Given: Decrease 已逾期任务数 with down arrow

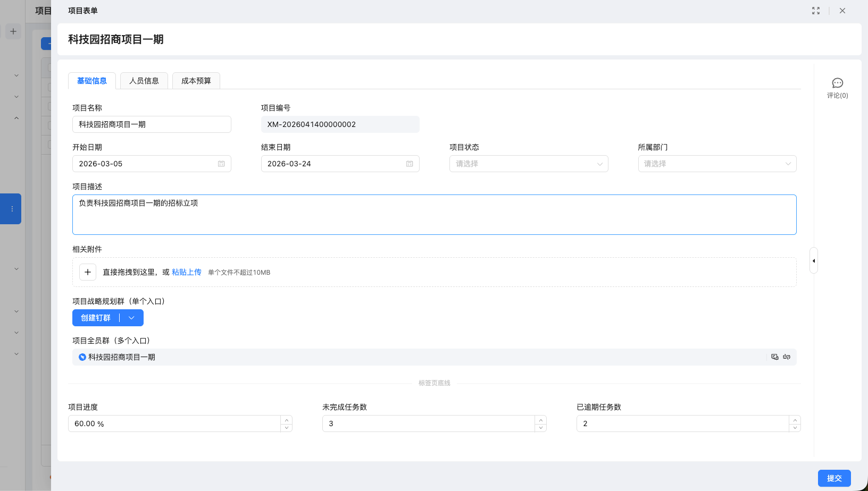Looking at the screenshot, I should click(x=795, y=428).
